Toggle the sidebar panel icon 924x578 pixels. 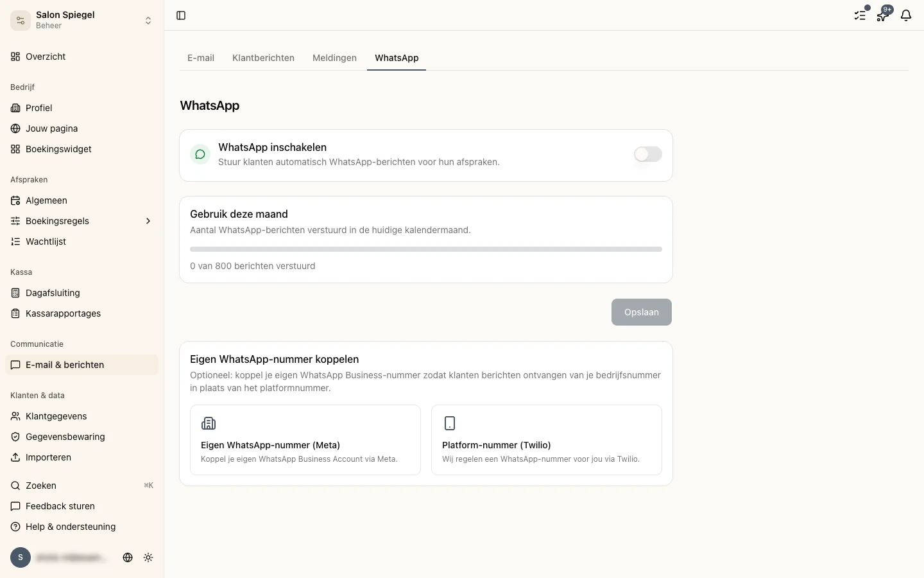pos(181,15)
